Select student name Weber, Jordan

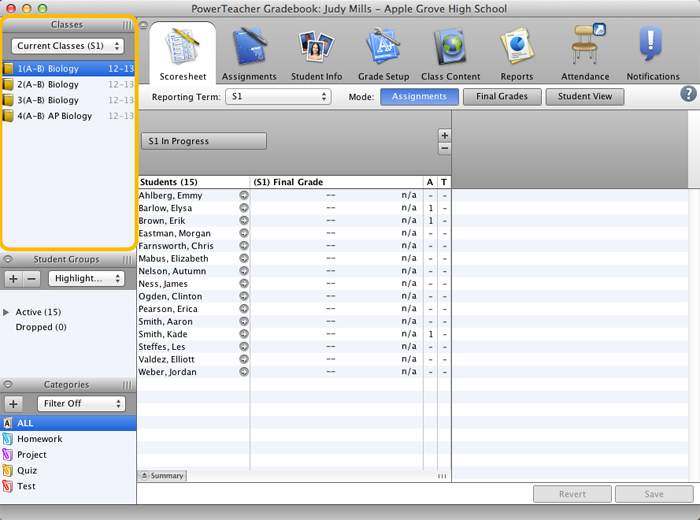(x=167, y=372)
